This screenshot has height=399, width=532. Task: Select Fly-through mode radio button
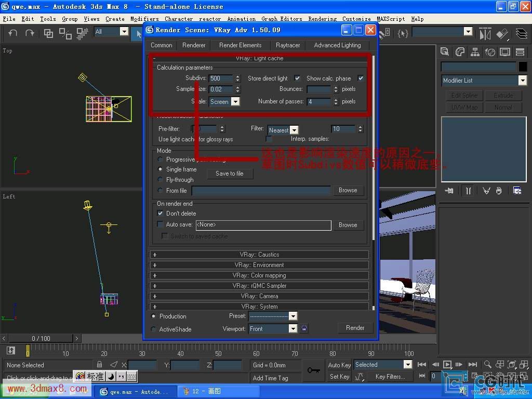[160, 179]
